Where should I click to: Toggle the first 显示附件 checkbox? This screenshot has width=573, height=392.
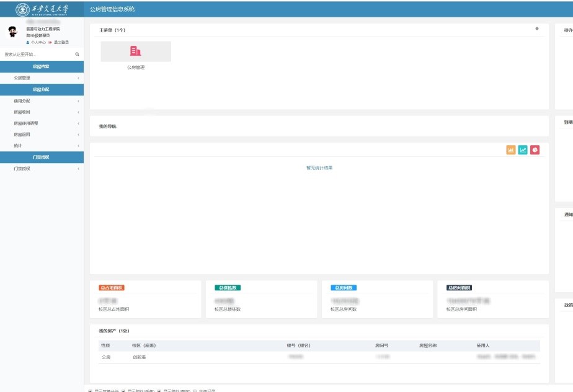(123, 391)
